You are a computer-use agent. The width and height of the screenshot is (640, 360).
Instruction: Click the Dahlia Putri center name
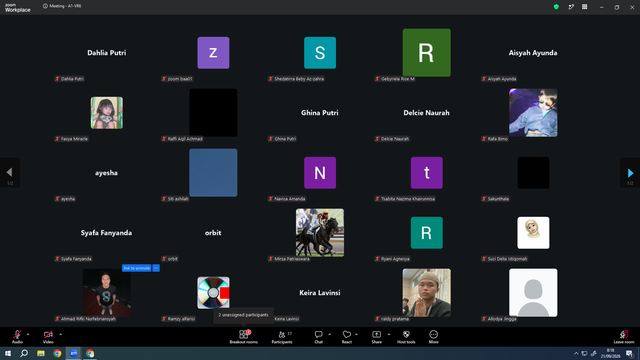[107, 53]
